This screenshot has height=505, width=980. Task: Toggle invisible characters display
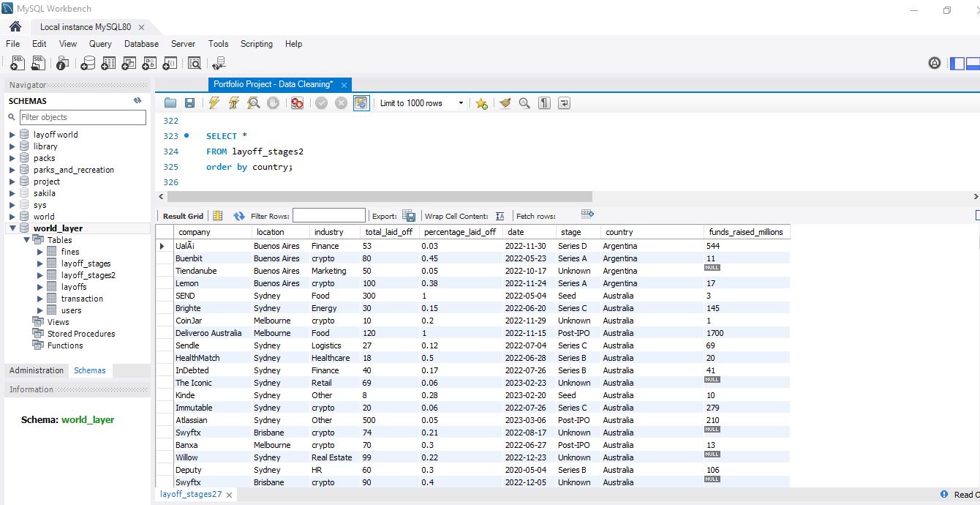(544, 103)
